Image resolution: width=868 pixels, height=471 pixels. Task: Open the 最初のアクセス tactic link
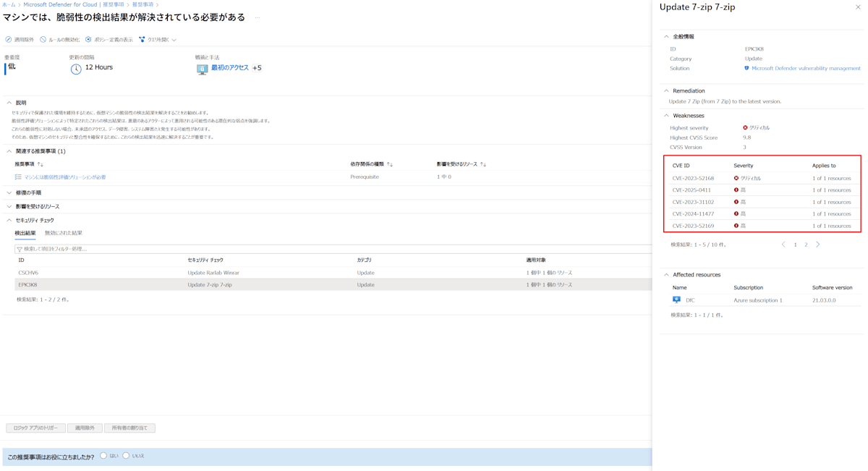(230, 68)
